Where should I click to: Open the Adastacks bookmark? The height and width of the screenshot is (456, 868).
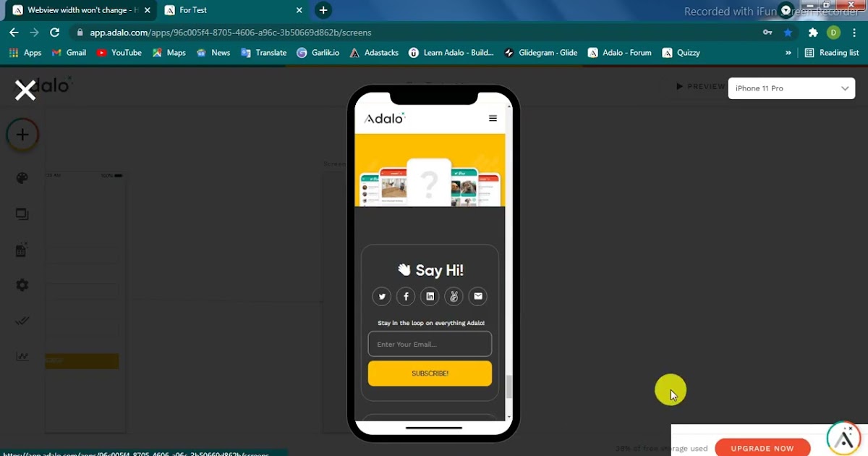click(x=374, y=53)
